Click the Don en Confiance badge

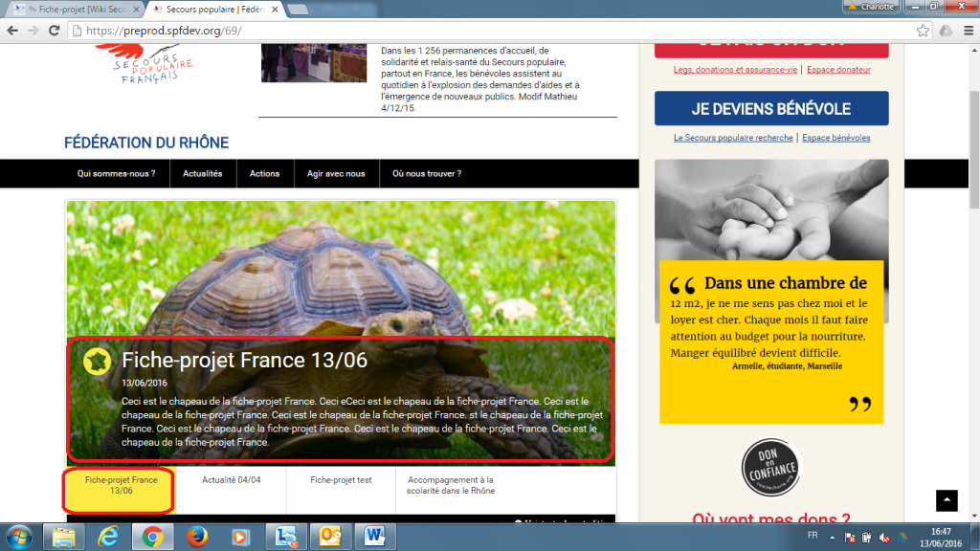click(770, 467)
